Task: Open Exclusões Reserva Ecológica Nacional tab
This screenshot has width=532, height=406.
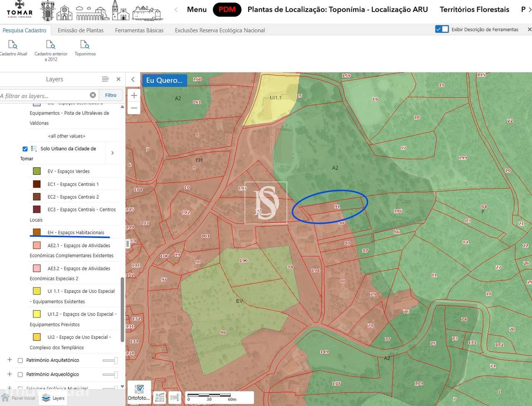Action: coord(220,30)
